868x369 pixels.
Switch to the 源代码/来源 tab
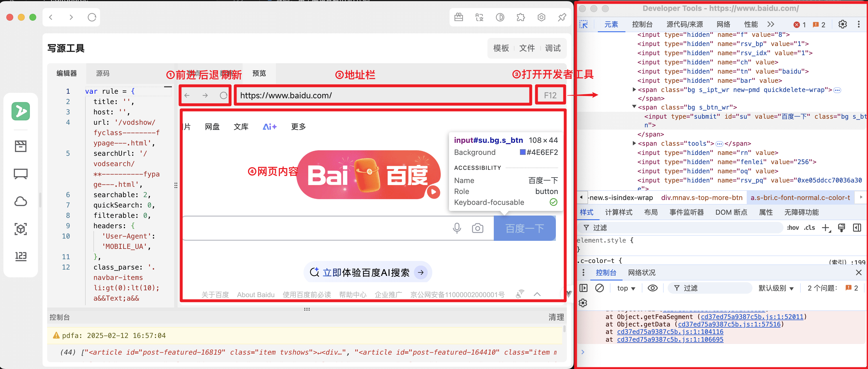pyautogui.click(x=684, y=24)
